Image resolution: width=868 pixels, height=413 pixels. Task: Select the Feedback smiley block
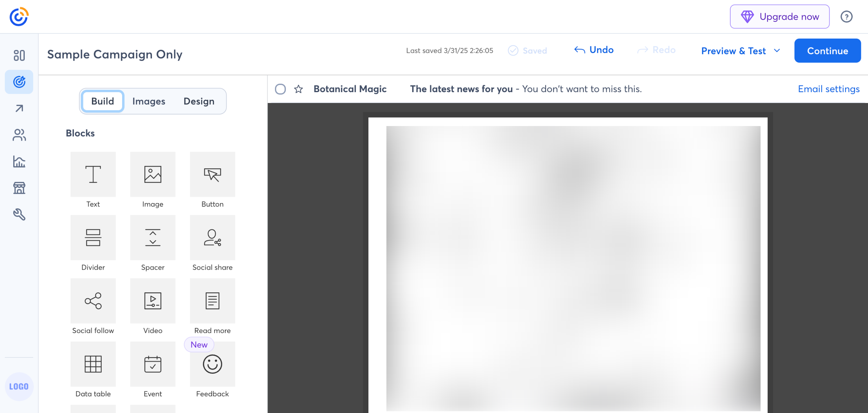tap(212, 364)
